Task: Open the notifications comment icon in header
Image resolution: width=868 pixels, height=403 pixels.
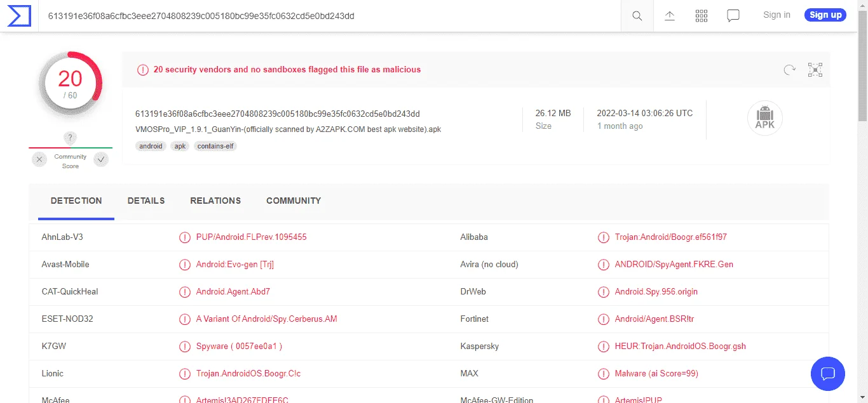Action: pyautogui.click(x=733, y=16)
